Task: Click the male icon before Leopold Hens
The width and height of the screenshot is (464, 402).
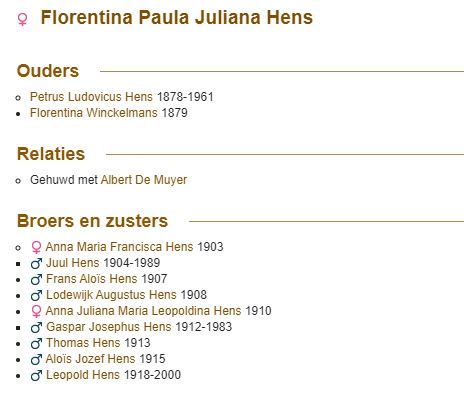Action: [36, 375]
